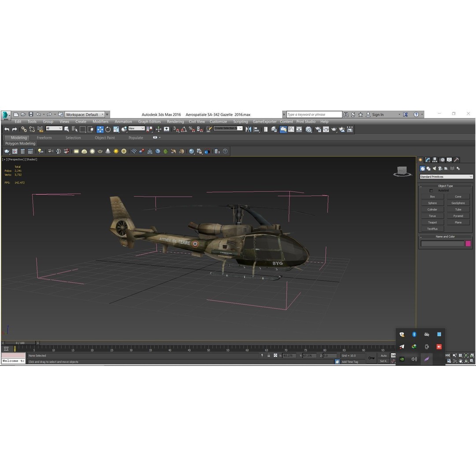Viewport: 476px width, 476px height.
Task: Select Lights category in Create panel
Action: (x=434, y=168)
